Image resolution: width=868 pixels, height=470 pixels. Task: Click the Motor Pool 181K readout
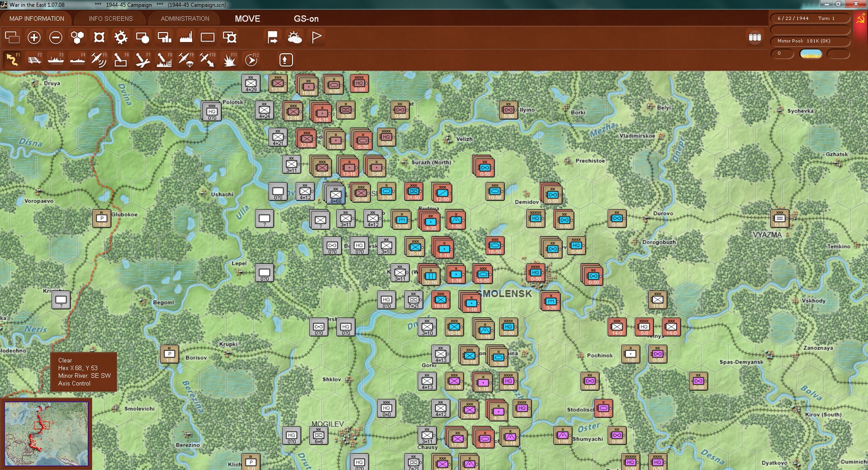(x=810, y=41)
